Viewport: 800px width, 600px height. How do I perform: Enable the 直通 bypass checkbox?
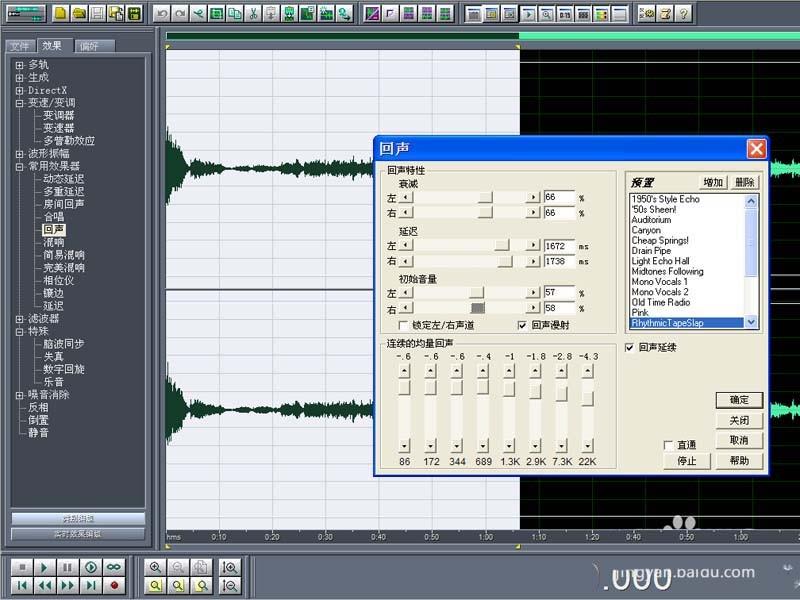[668, 442]
